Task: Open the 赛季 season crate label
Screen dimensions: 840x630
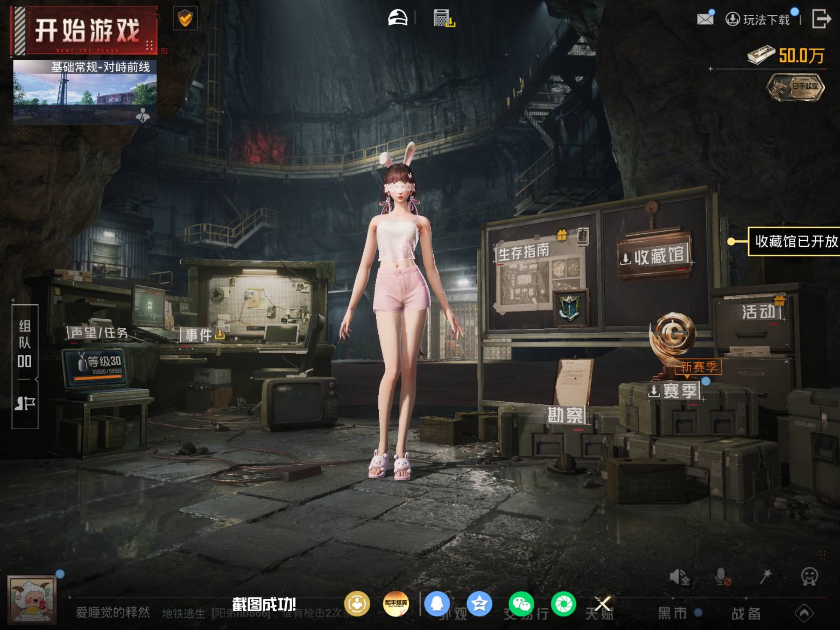Action: (x=674, y=391)
